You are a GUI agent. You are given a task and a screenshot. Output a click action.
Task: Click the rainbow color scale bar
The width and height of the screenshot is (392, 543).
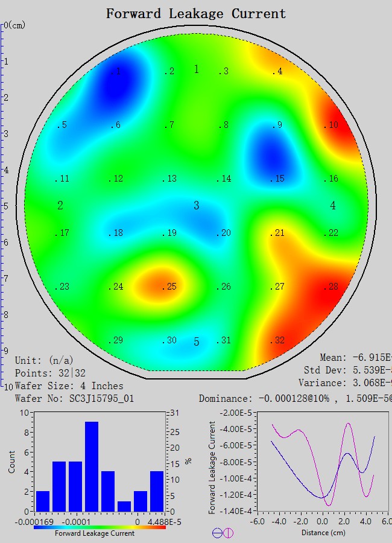100,527
